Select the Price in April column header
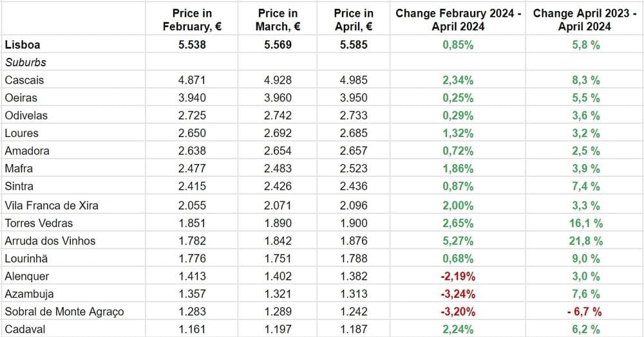 (354, 20)
